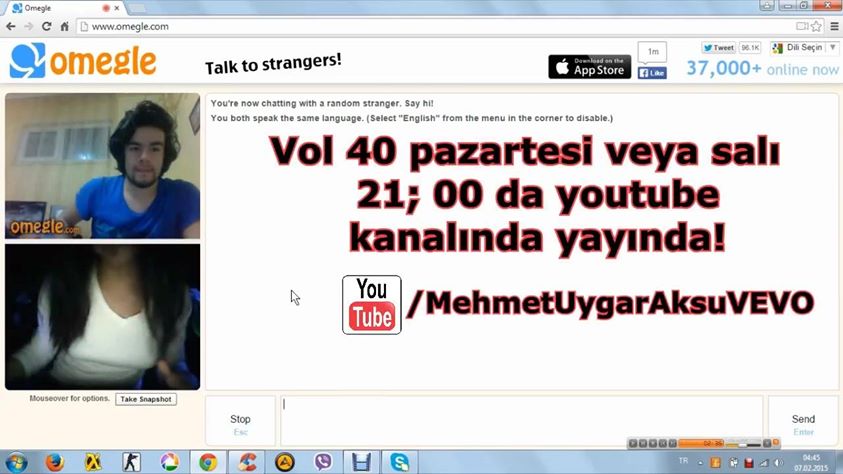Click the yellow X application taskbar icon
This screenshot has width=843, height=474.
(x=93, y=462)
